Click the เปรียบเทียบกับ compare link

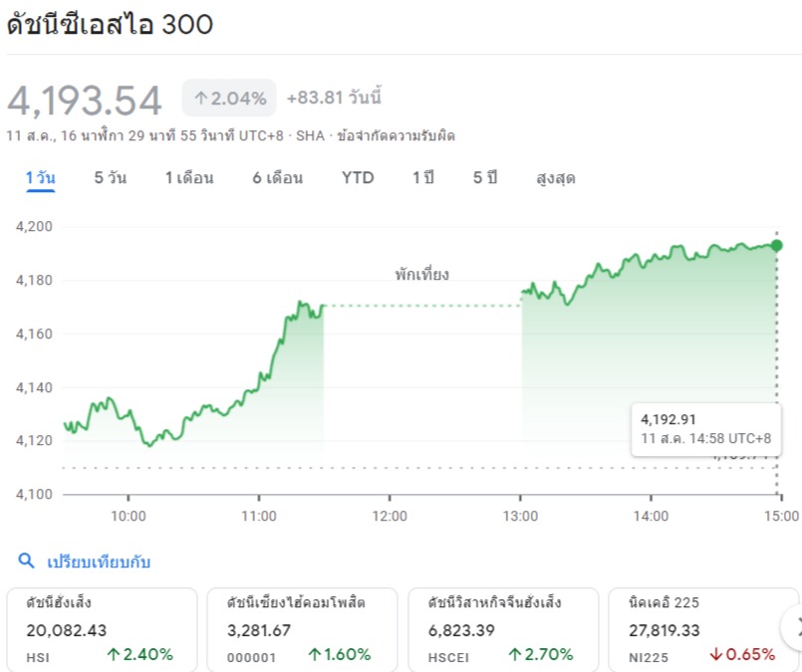99,561
